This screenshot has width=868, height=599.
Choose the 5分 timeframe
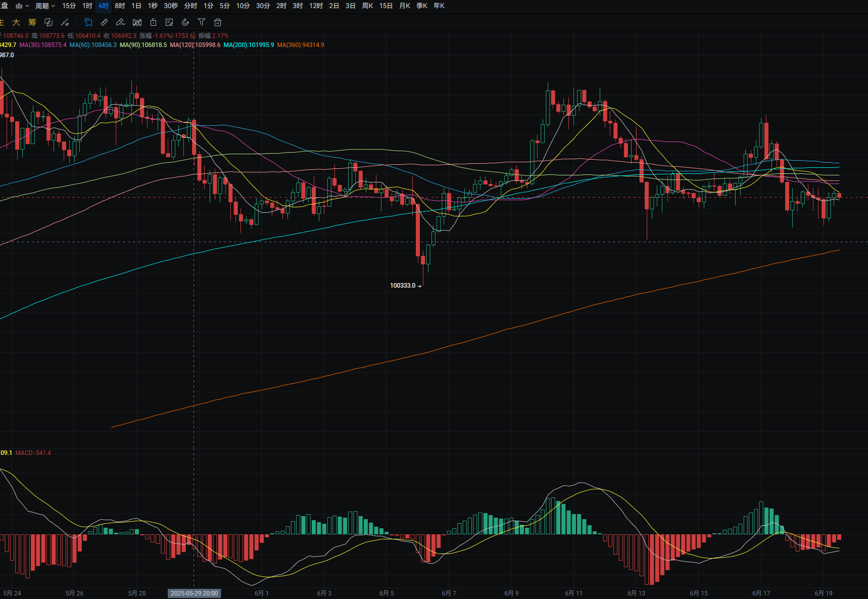click(225, 6)
